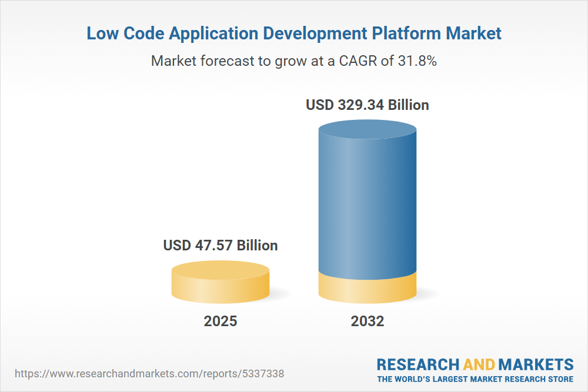Select the 2025 year label
The height and width of the screenshot is (392, 588).
click(220, 321)
